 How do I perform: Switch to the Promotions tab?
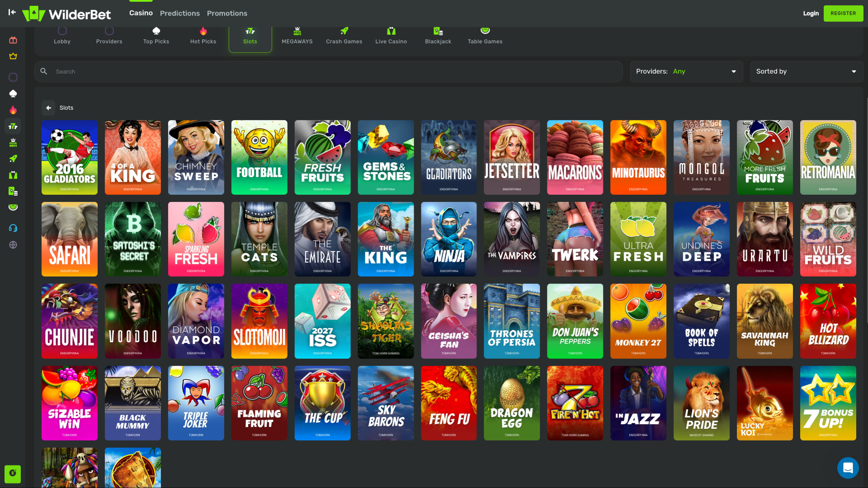pyautogui.click(x=227, y=14)
